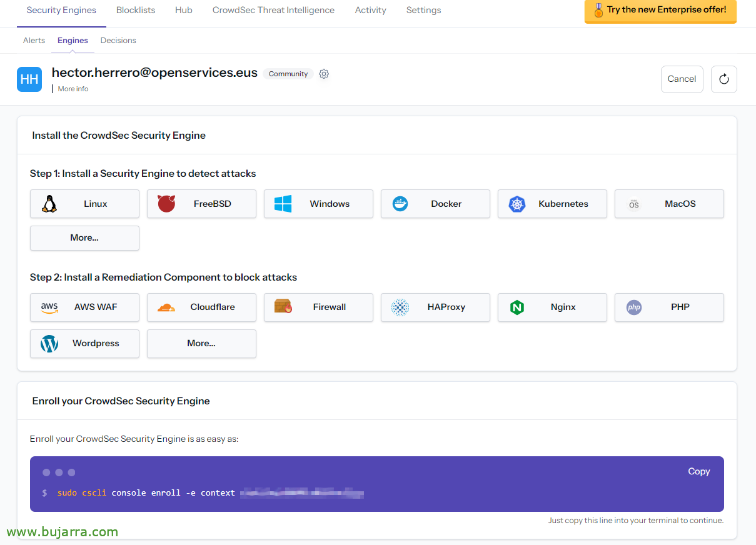Open account settings gear icon
Image resolution: width=756 pixels, height=545 pixels.
point(324,74)
